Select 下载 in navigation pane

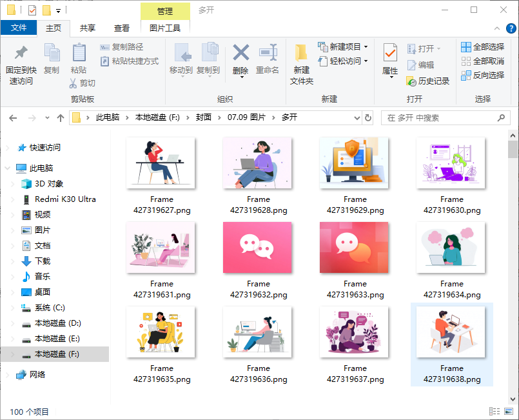click(43, 261)
